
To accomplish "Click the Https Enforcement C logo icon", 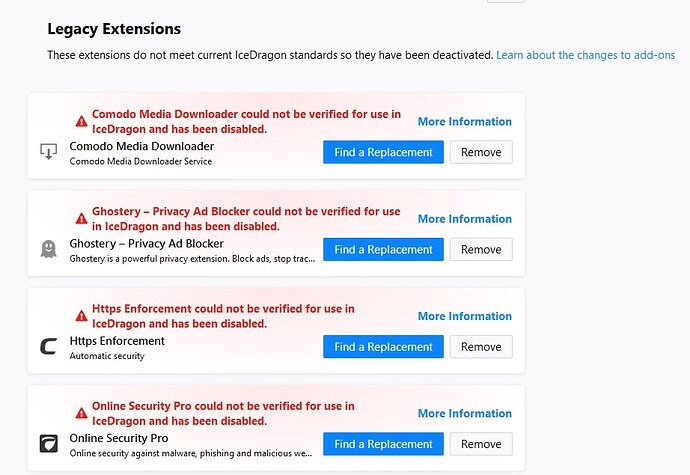I will (48, 346).
